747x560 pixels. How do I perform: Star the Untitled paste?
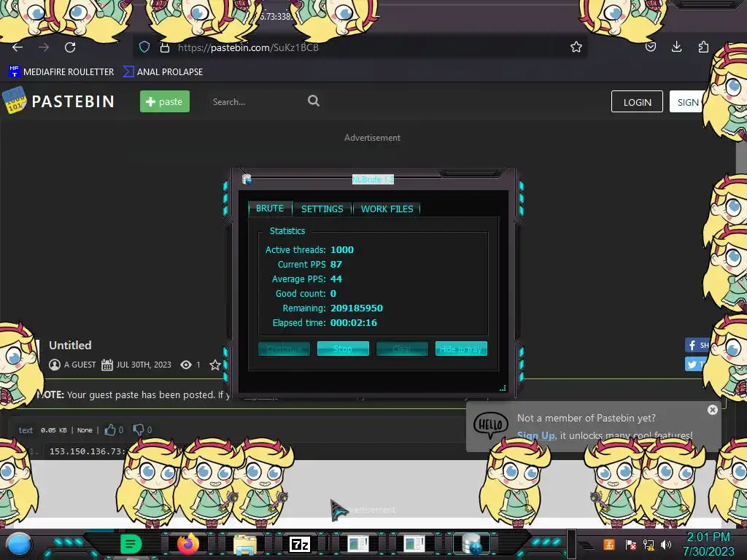(215, 365)
